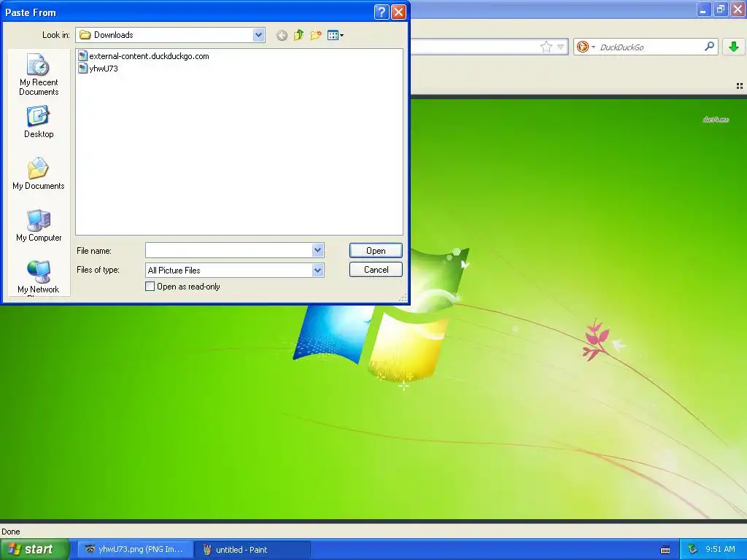Switch to untitled - Paint taskbar button
The width and height of the screenshot is (747, 560).
253,550
